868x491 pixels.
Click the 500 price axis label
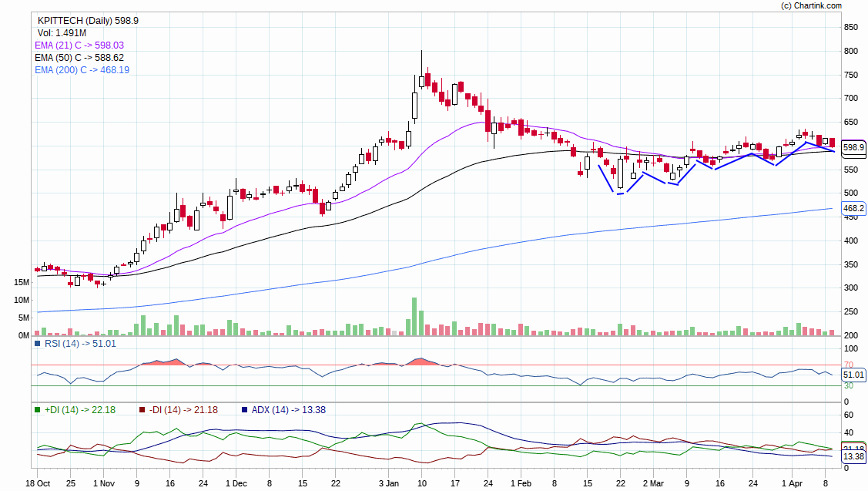[851, 193]
